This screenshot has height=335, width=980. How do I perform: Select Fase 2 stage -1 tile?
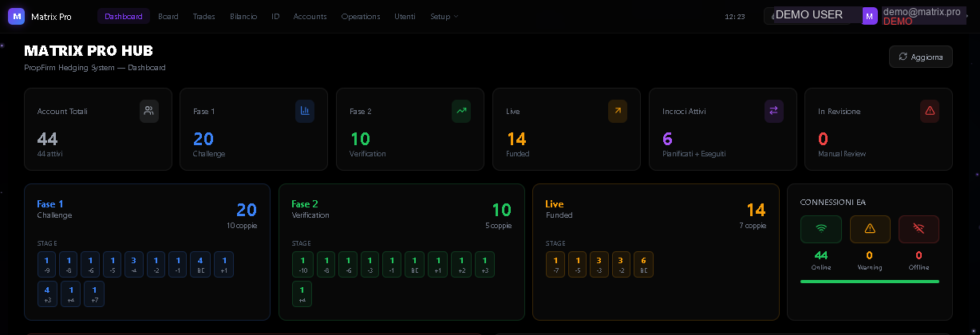392,265
